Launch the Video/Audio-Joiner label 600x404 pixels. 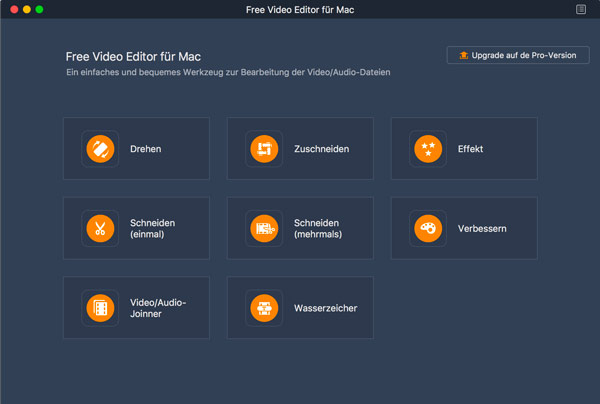click(158, 308)
